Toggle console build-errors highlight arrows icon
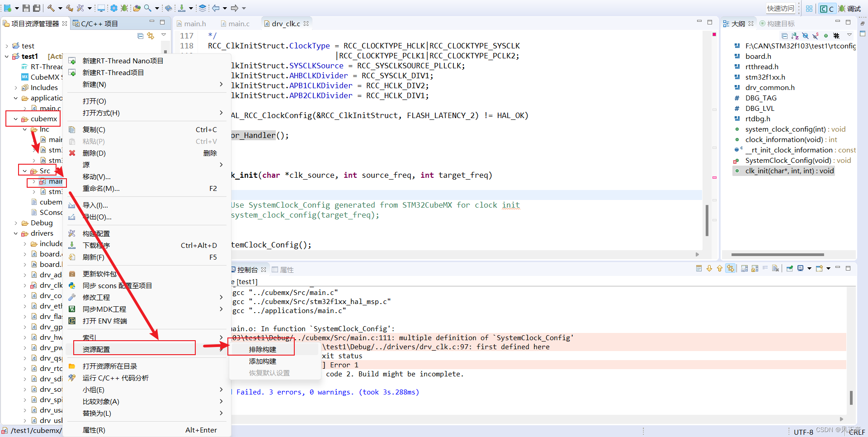 731,268
